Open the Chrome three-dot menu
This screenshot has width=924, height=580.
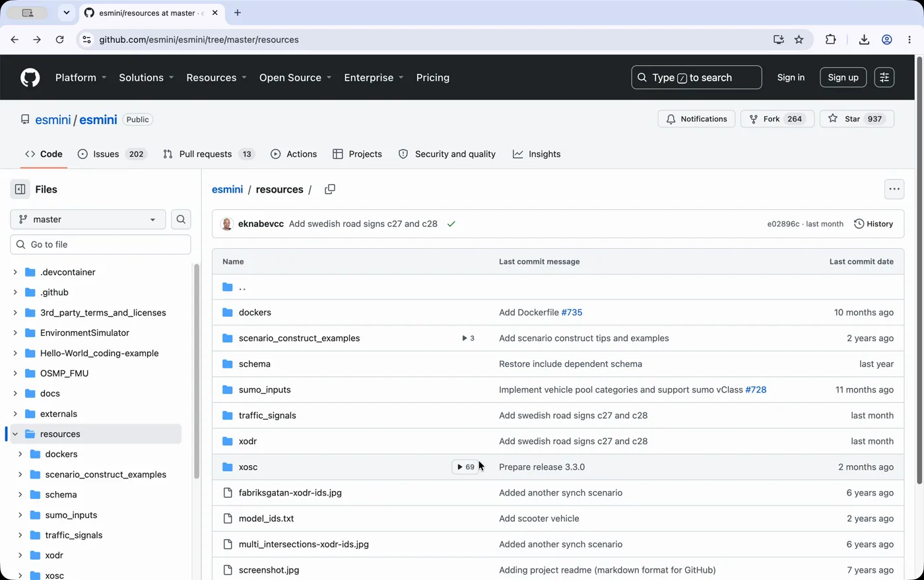tap(909, 40)
